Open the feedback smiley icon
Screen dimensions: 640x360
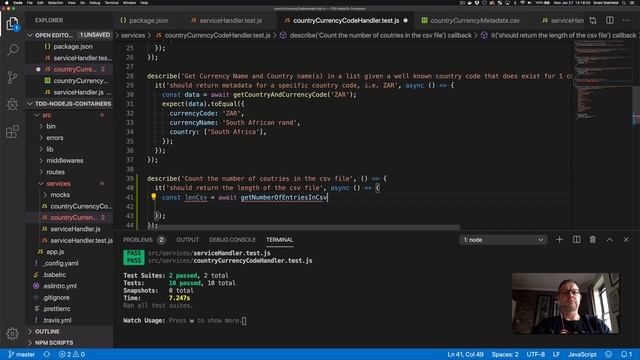(609, 354)
